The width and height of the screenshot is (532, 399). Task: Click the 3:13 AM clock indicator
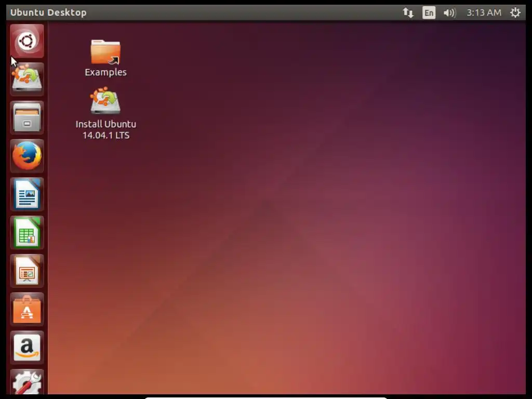click(484, 13)
